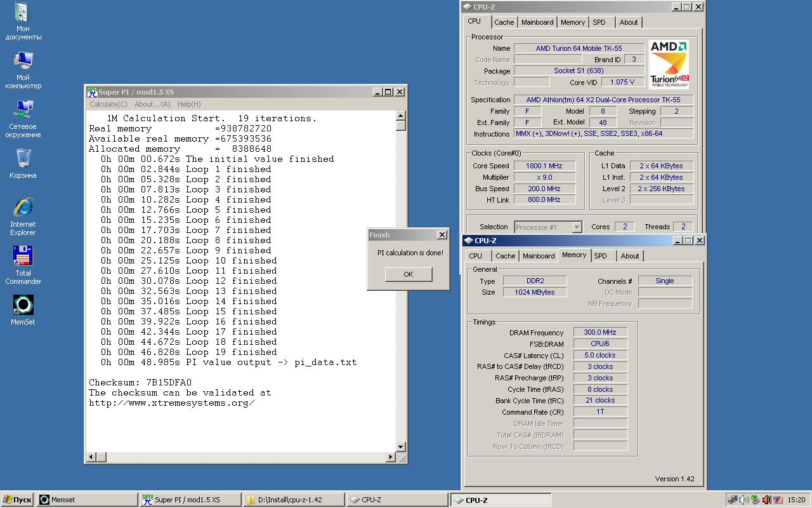Click the upper CPU-Z window title icon
Viewport: 812px width, 508px height.
coord(468,7)
